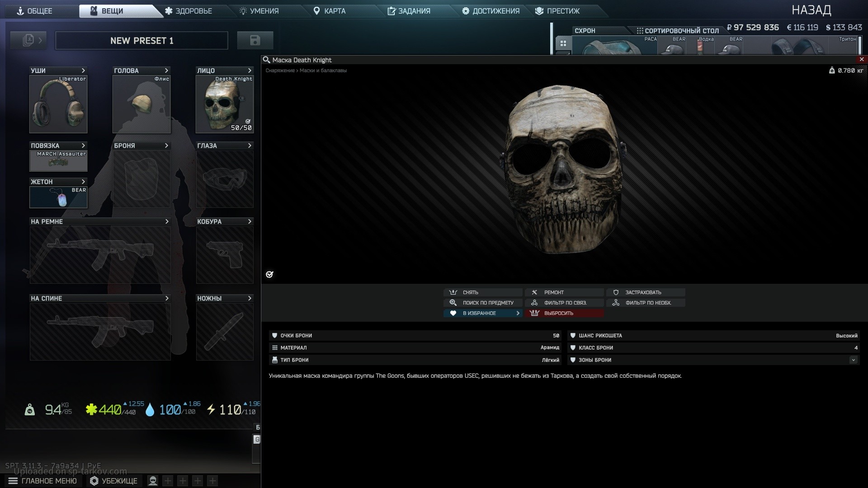Expand the НОЖНЫ slot arrow
Image resolution: width=868 pixels, height=488 pixels.
(x=250, y=298)
